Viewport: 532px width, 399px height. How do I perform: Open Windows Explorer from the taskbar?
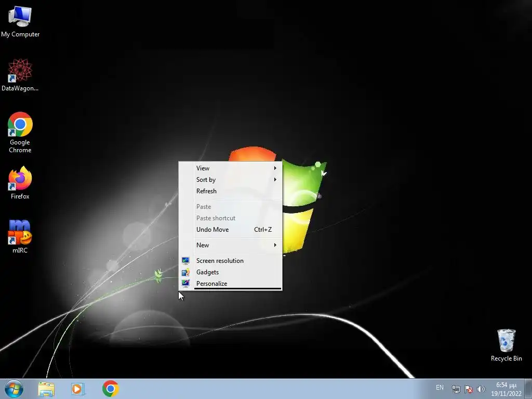tap(46, 389)
